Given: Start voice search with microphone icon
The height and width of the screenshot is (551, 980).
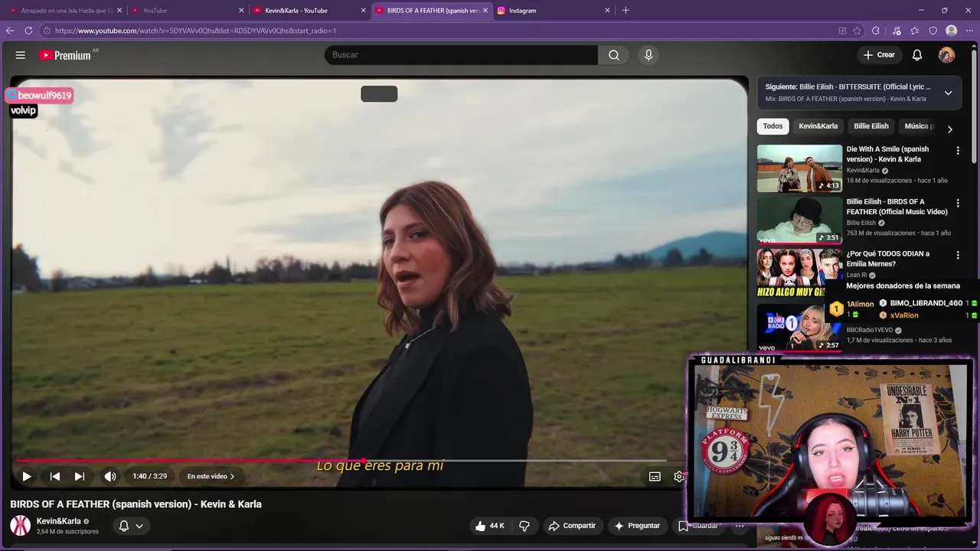Looking at the screenshot, I should click(648, 55).
